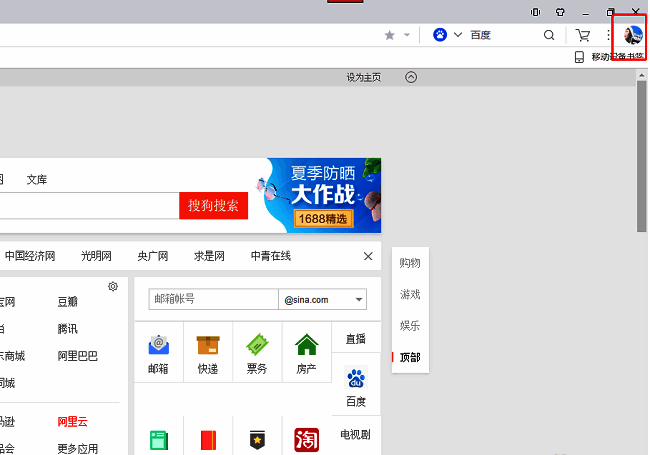This screenshot has height=455, width=650.
Task: Open the mobile device bookmarks icon
Action: pyautogui.click(x=579, y=57)
